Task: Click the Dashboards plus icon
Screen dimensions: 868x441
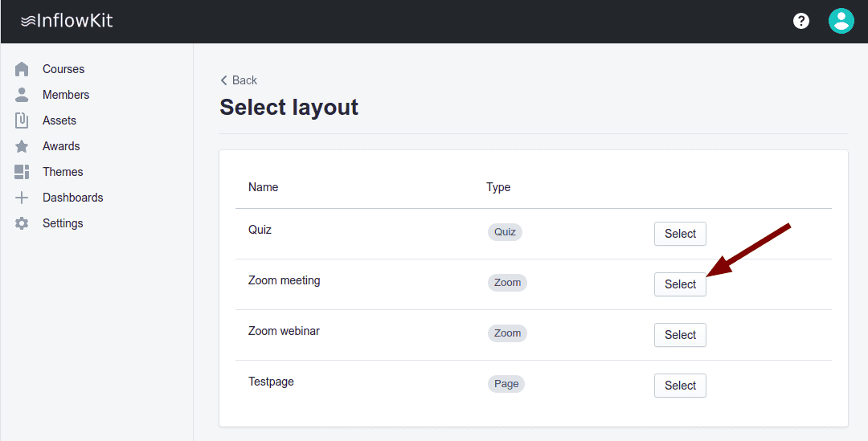Action: (22, 198)
